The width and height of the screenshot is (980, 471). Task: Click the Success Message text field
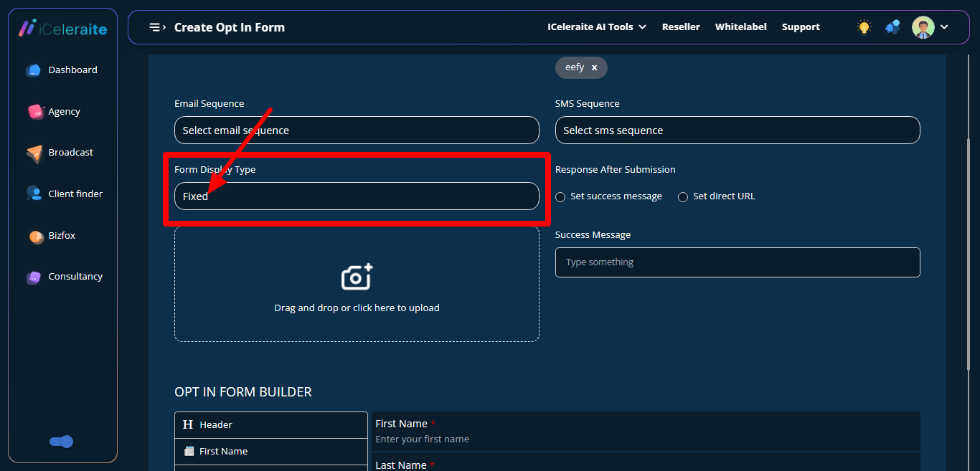[737, 262]
